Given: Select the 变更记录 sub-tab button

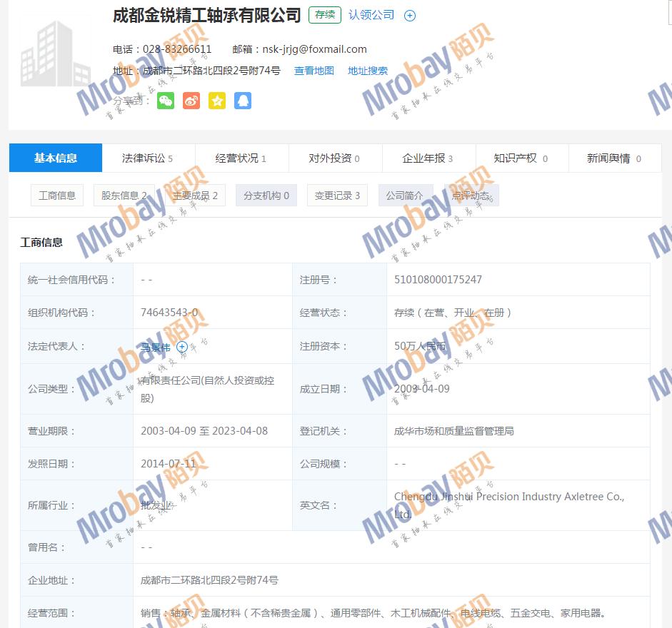Looking at the screenshot, I should [337, 196].
